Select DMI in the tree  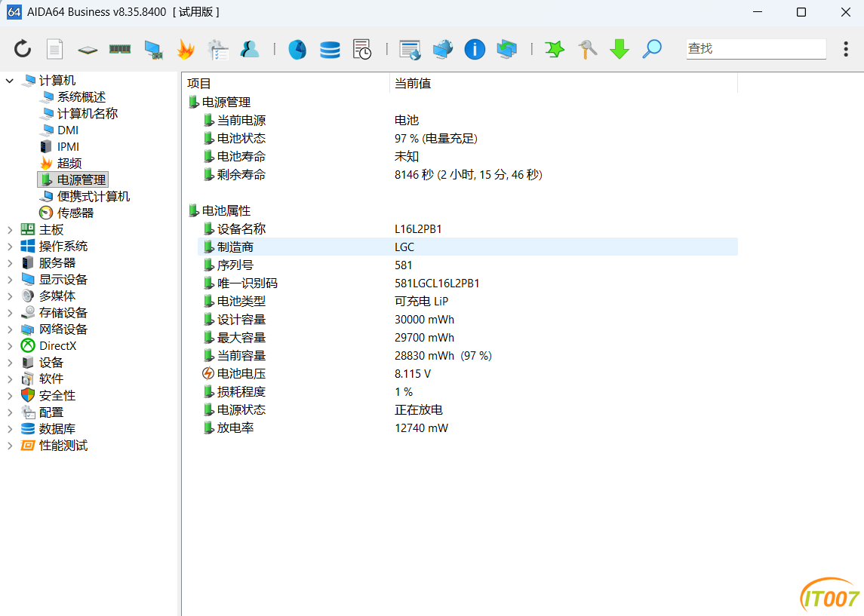coord(68,130)
